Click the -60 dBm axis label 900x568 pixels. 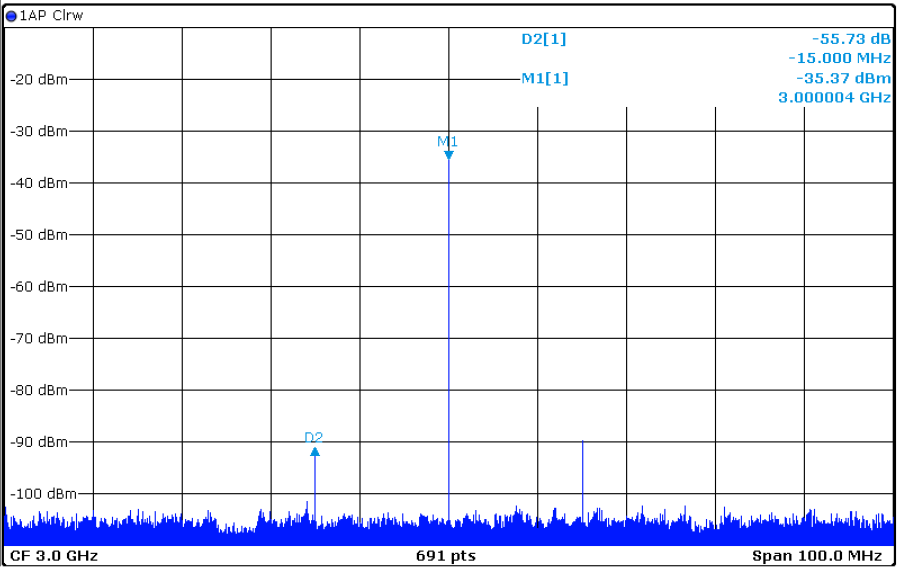(38, 287)
